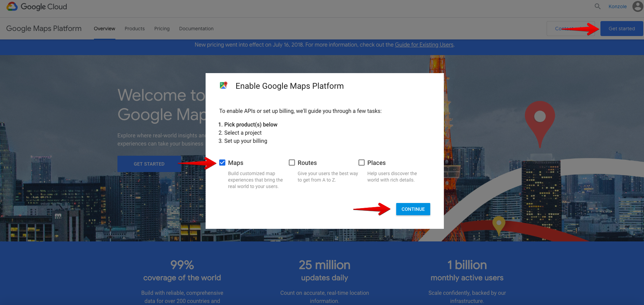This screenshot has width=644, height=305.
Task: Click 'Build customized map experiences' description
Action: (x=255, y=180)
